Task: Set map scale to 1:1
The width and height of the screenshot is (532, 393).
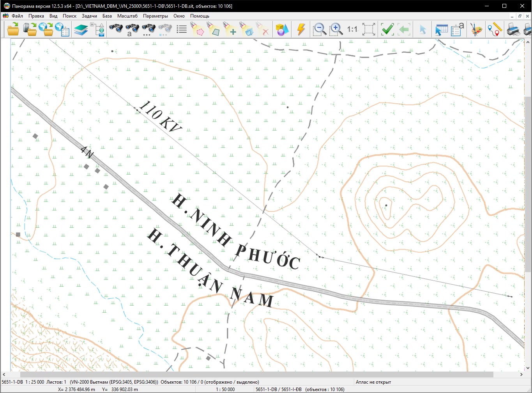Action: tap(352, 29)
